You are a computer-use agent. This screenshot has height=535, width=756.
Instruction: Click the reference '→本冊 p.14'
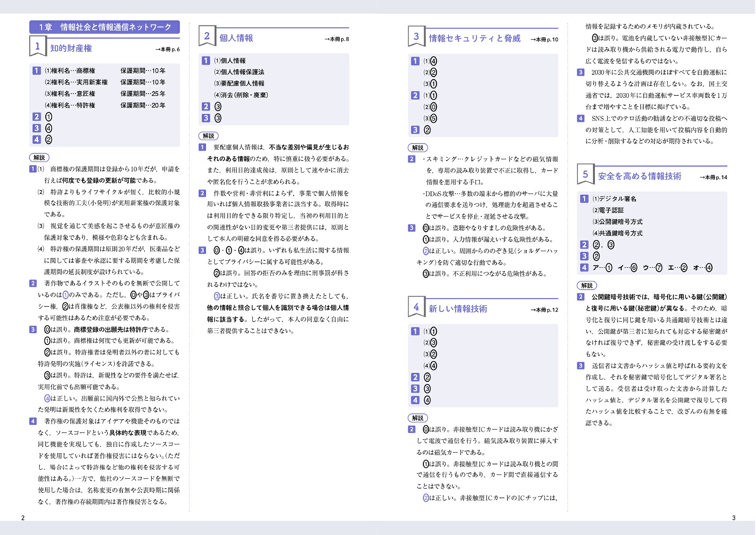[713, 178]
